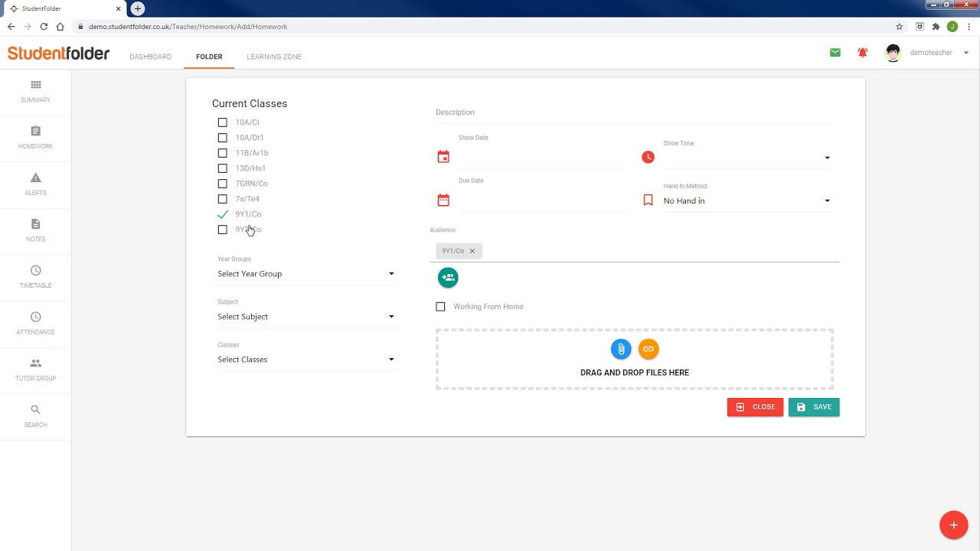Open the Alerts warning triangle icon
This screenshot has height=551, width=980.
pos(36,178)
